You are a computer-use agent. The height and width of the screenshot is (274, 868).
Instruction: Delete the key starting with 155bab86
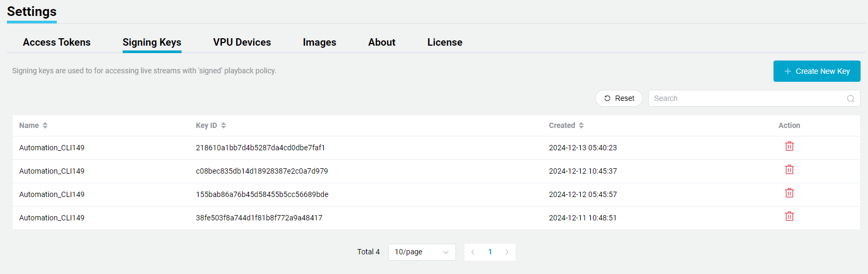point(789,193)
